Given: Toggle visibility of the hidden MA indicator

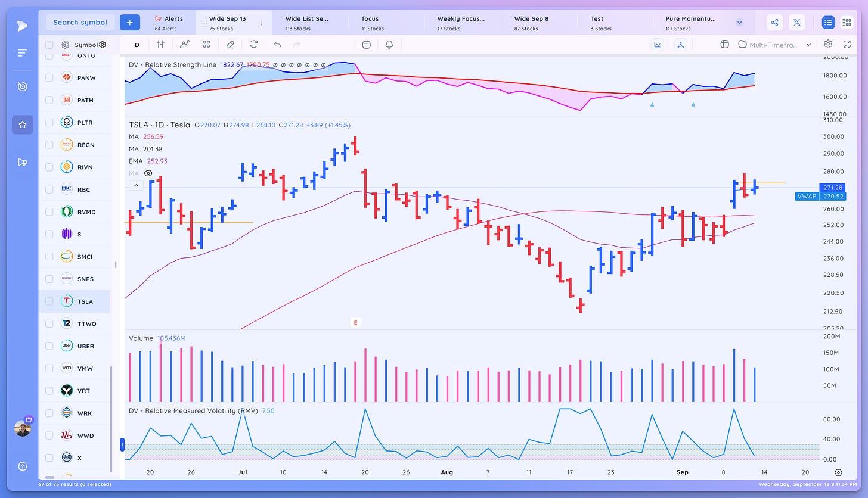Looking at the screenshot, I should pyautogui.click(x=148, y=173).
